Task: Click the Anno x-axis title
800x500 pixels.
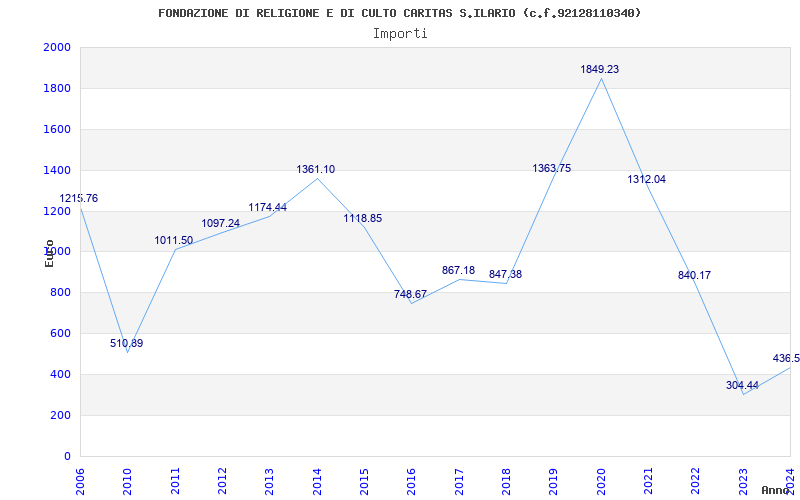Action: [775, 490]
